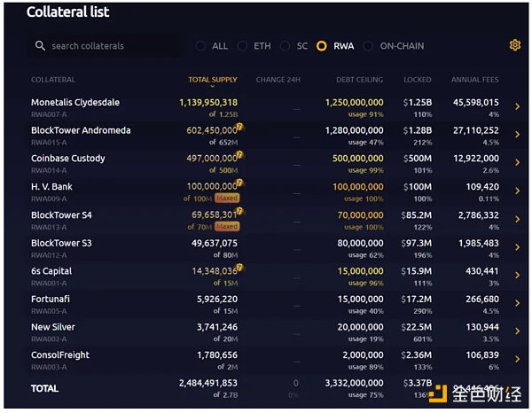This screenshot has width=532, height=413.
Task: Sort by the TOTAL SUPPLY column header
Action: click(213, 80)
